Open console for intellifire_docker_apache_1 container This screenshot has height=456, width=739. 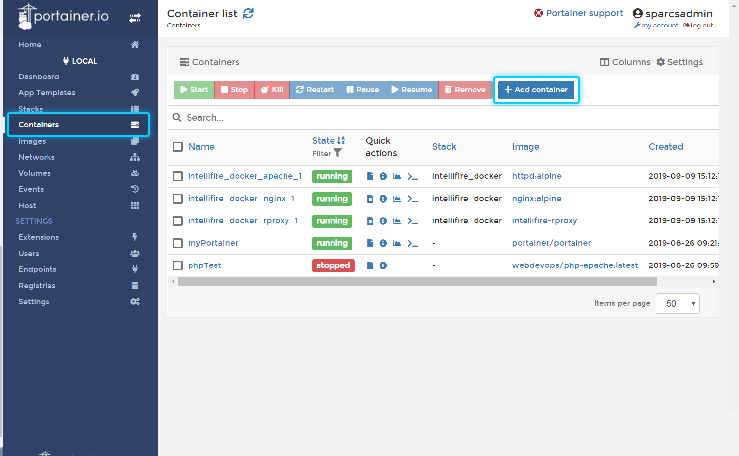point(411,176)
